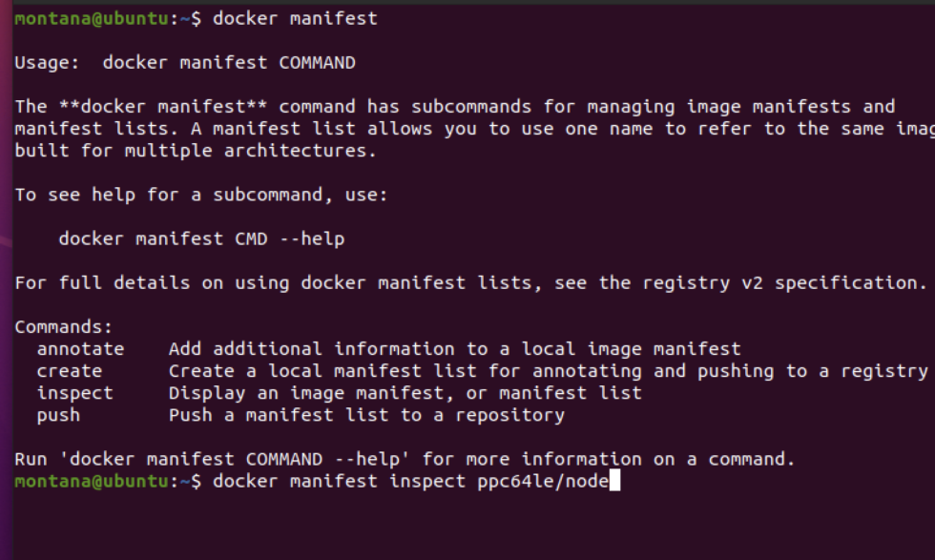Click the 'Run docker manifest COMMAND --help' line
Image resolution: width=935 pixels, height=560 pixels.
[405, 459]
